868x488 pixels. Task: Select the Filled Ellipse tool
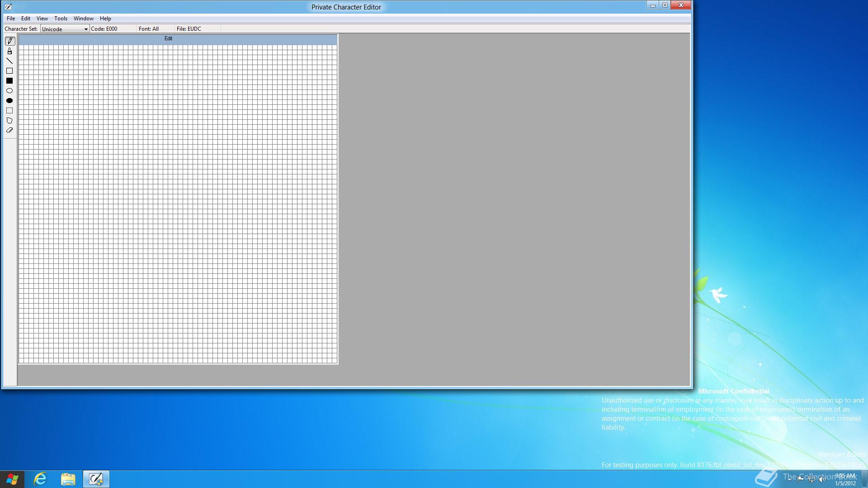click(9, 101)
